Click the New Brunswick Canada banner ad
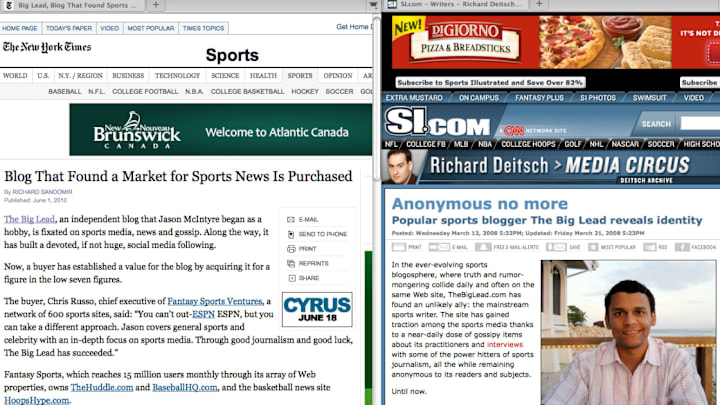The image size is (720, 405). [x=221, y=129]
